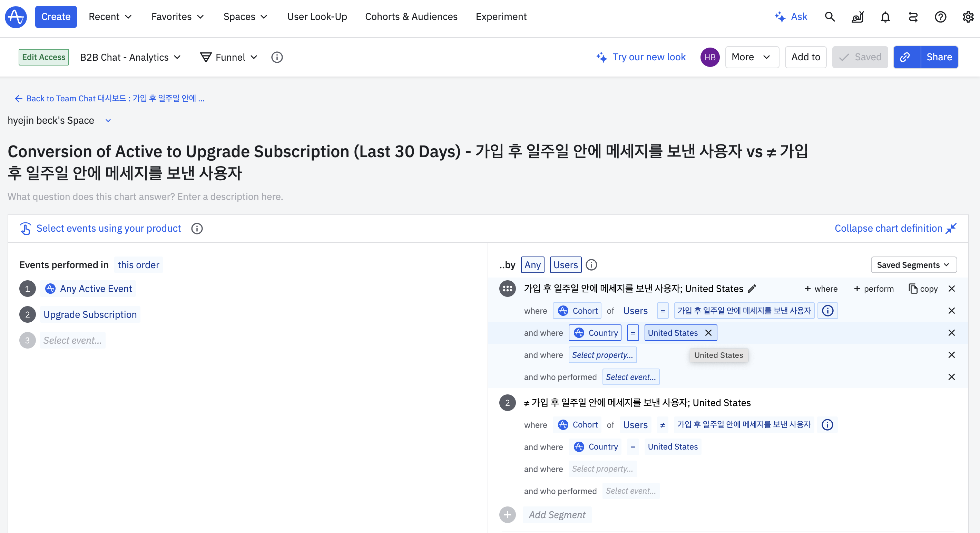Open the help question mark icon

click(x=940, y=17)
